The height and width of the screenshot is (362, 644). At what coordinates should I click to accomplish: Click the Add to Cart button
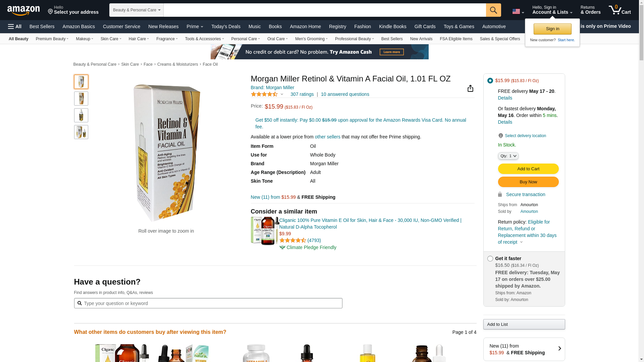(528, 169)
